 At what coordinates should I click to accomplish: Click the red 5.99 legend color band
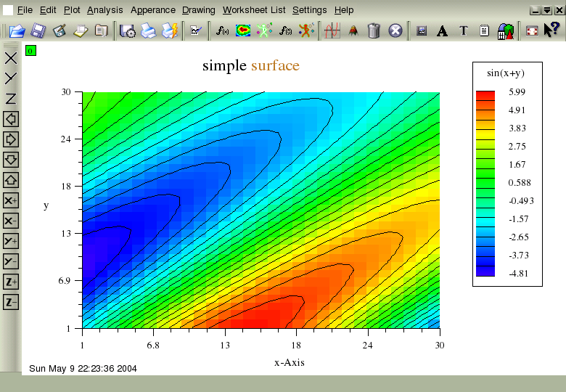[x=485, y=95]
